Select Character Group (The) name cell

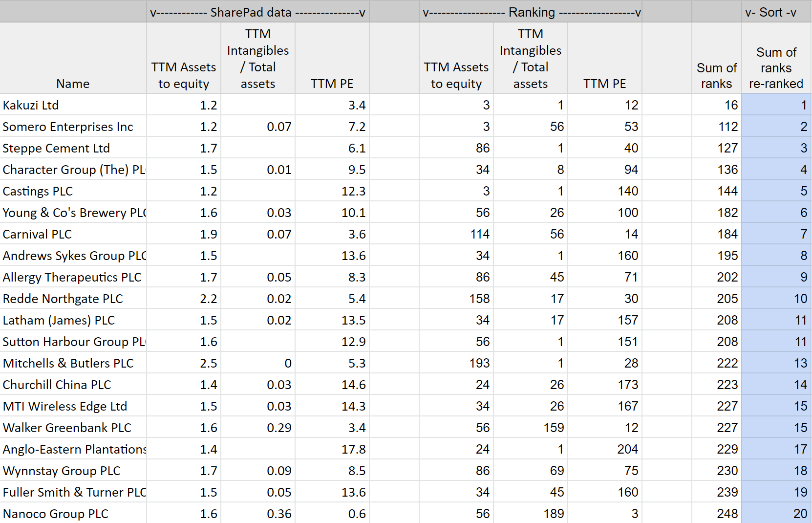73,169
